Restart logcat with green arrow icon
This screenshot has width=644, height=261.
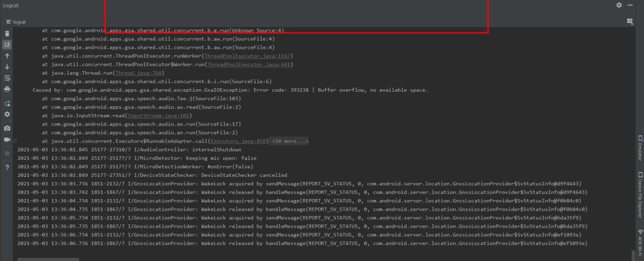7,104
